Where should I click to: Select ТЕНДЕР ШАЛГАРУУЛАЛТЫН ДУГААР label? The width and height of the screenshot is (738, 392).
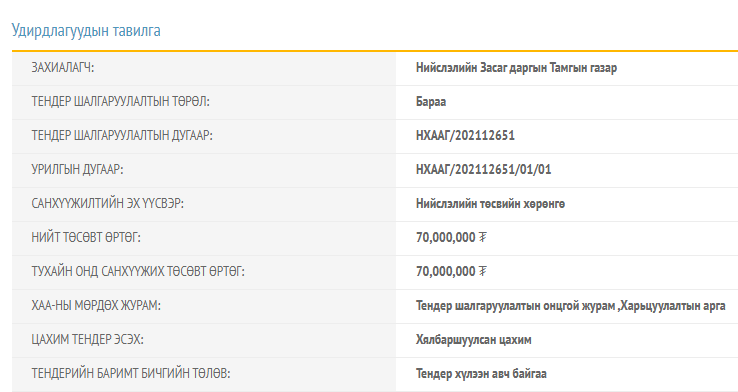(122, 136)
